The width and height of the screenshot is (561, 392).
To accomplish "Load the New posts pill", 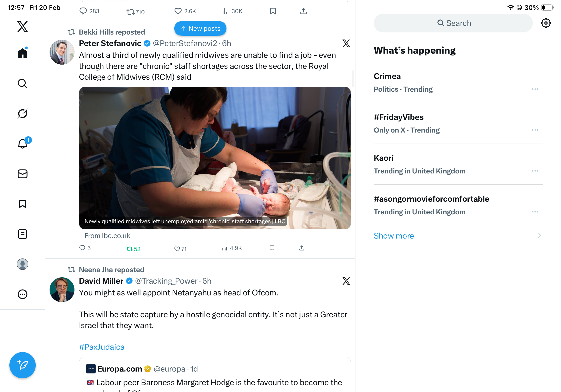I will pos(200,29).
